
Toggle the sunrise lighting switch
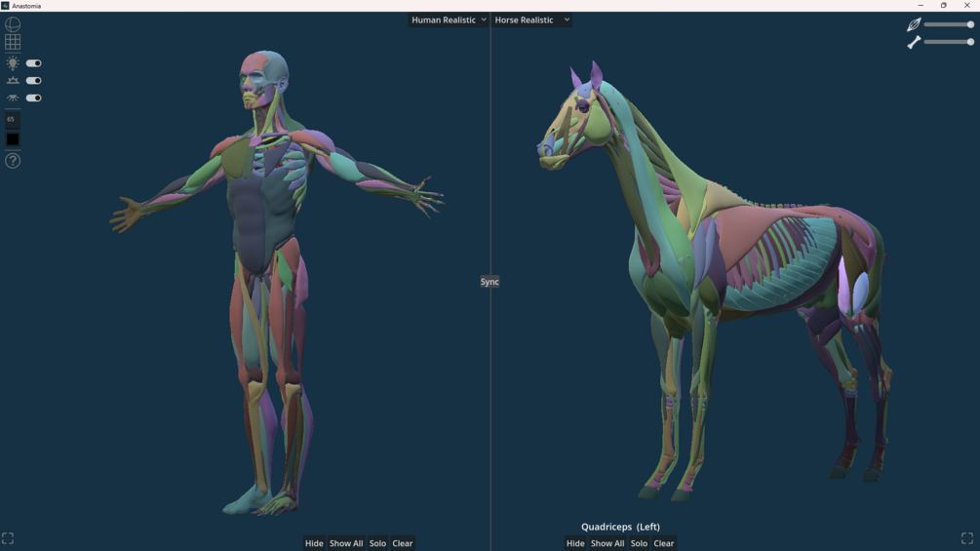click(34, 81)
